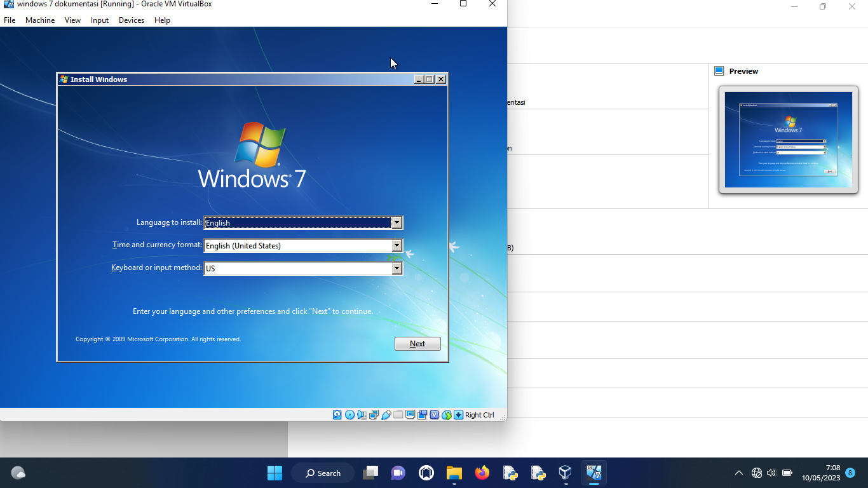The image size is (868, 488).
Task: Click keyboard capture arrow icon beside Right Ctrl
Action: pos(458,415)
